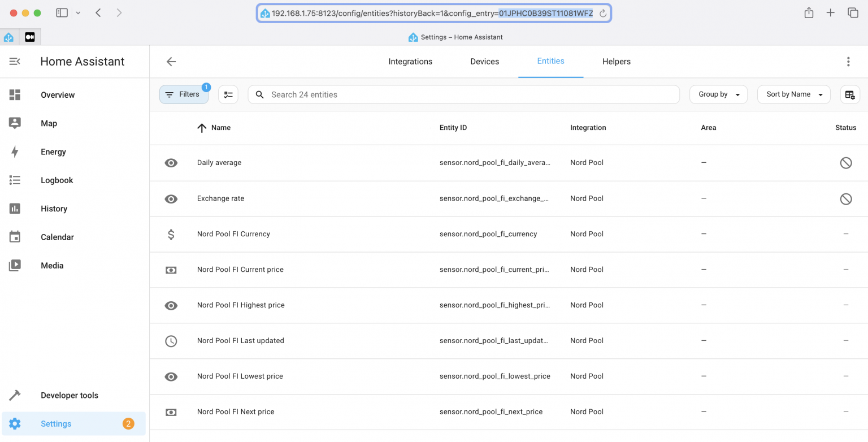Switch to the Helpers tab
Screen dimensions: 868x442
616,61
